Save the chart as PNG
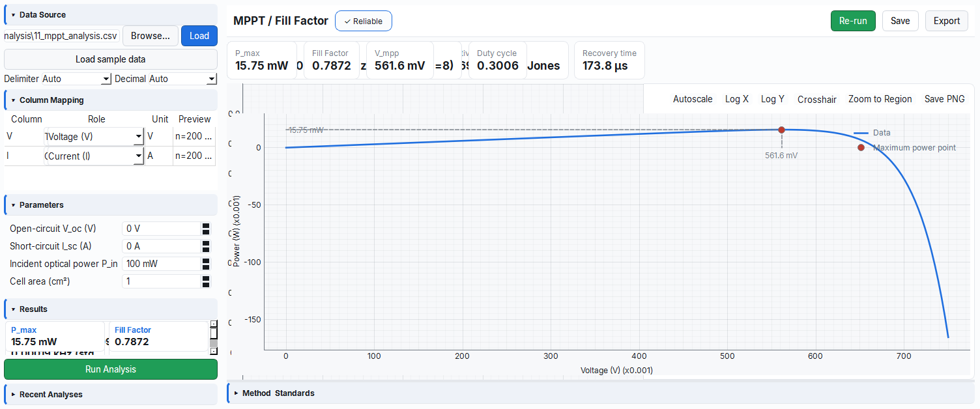 (x=945, y=99)
